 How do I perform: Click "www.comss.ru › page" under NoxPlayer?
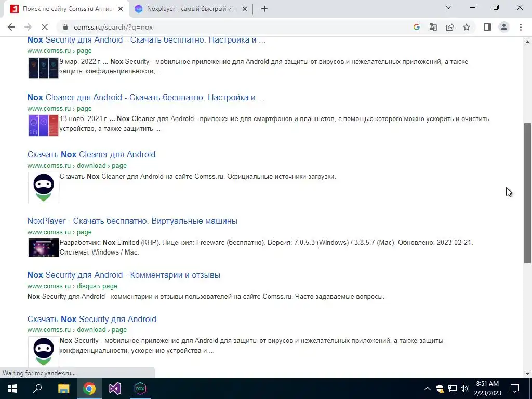[x=59, y=232]
